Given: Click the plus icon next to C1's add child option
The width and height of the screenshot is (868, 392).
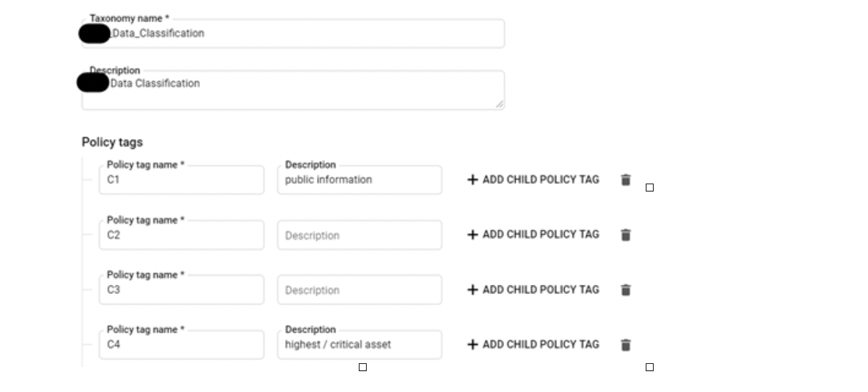Looking at the screenshot, I should point(473,180).
